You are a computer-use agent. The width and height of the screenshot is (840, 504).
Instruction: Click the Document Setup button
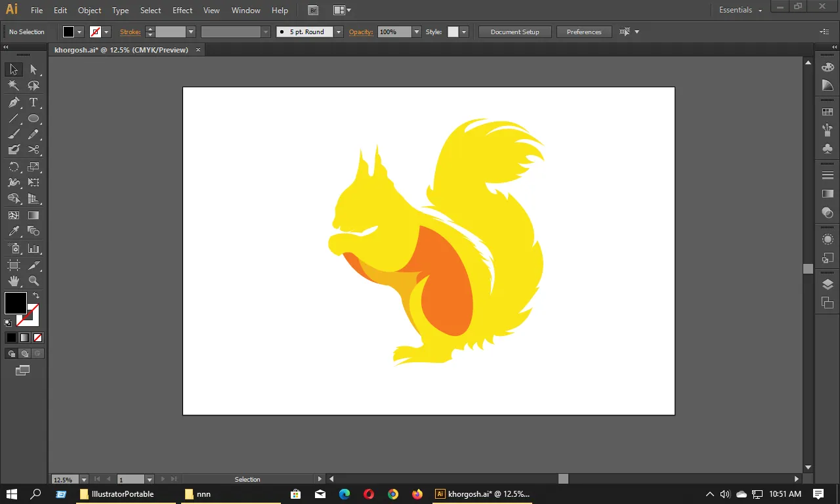click(514, 31)
